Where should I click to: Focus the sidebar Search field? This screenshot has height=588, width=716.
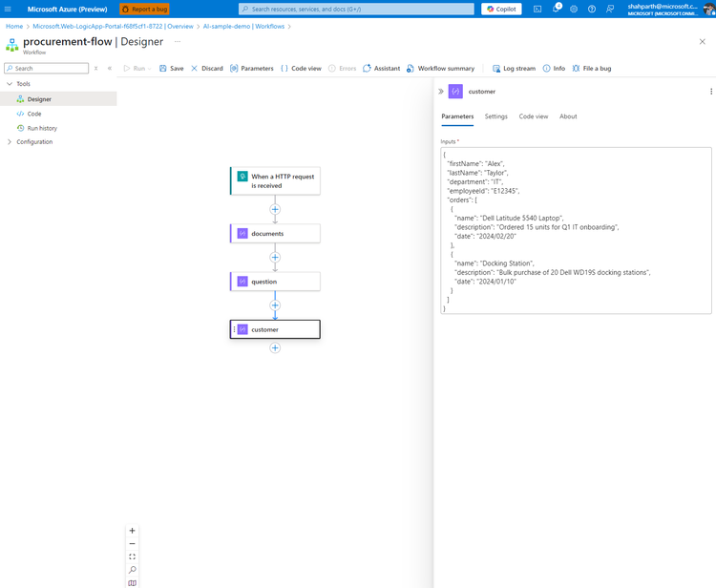[x=46, y=69]
